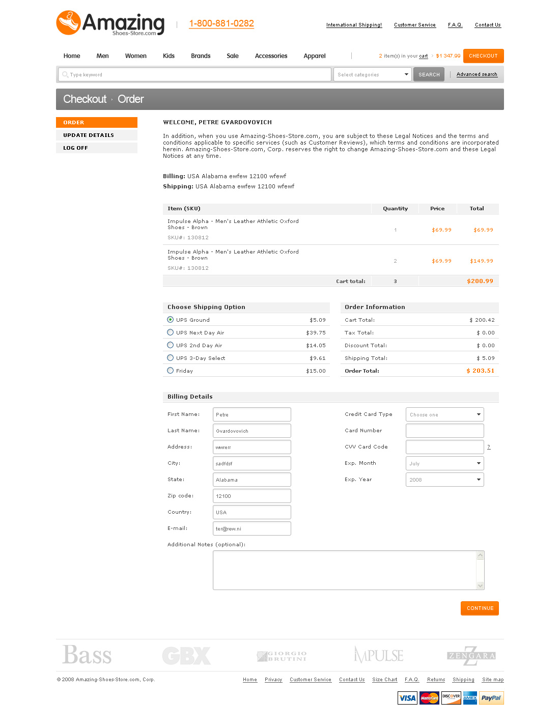The height and width of the screenshot is (728, 560).
Task: Click the CONTINUE button
Action: click(480, 608)
